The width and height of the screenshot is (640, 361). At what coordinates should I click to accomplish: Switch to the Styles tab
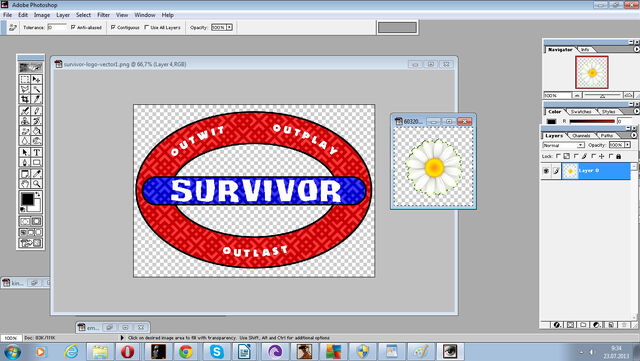608,111
